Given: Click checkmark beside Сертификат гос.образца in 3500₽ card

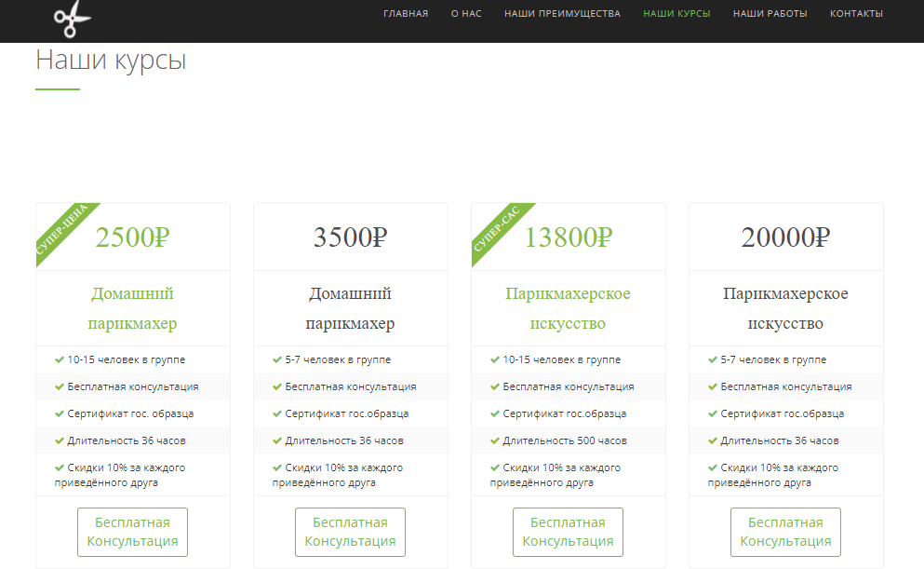Looking at the screenshot, I should tap(277, 413).
